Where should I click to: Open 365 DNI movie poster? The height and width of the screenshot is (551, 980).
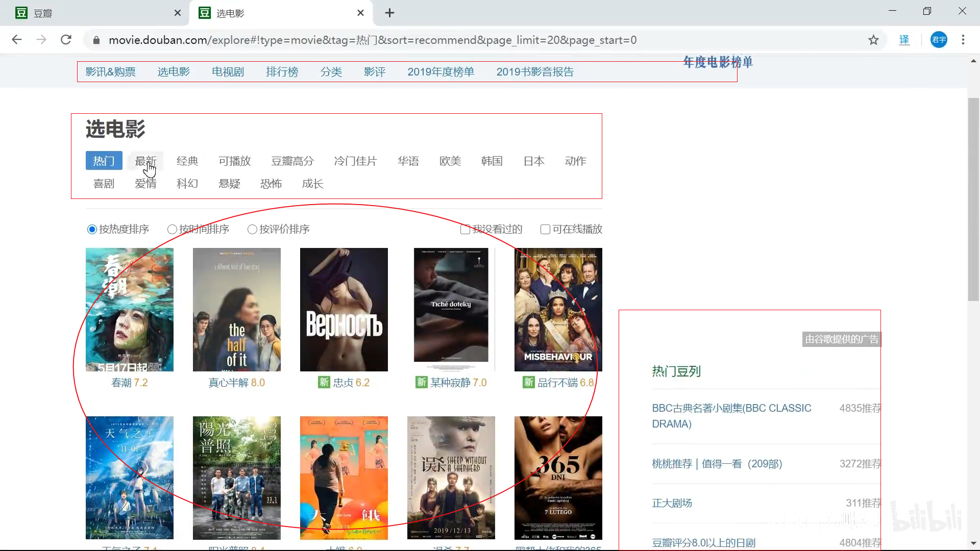click(x=558, y=478)
